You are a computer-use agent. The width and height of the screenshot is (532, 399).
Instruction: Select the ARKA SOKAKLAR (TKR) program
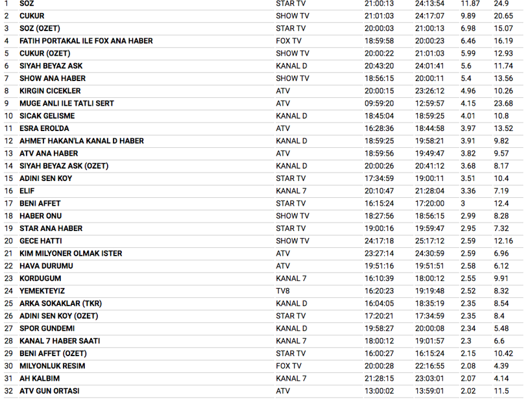pos(60,304)
